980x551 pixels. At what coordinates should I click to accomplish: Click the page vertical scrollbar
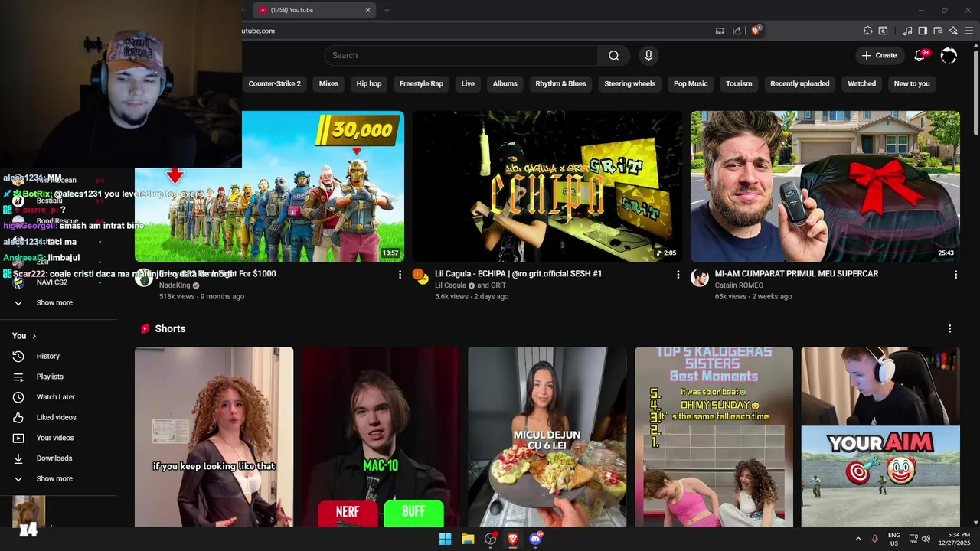point(975,92)
